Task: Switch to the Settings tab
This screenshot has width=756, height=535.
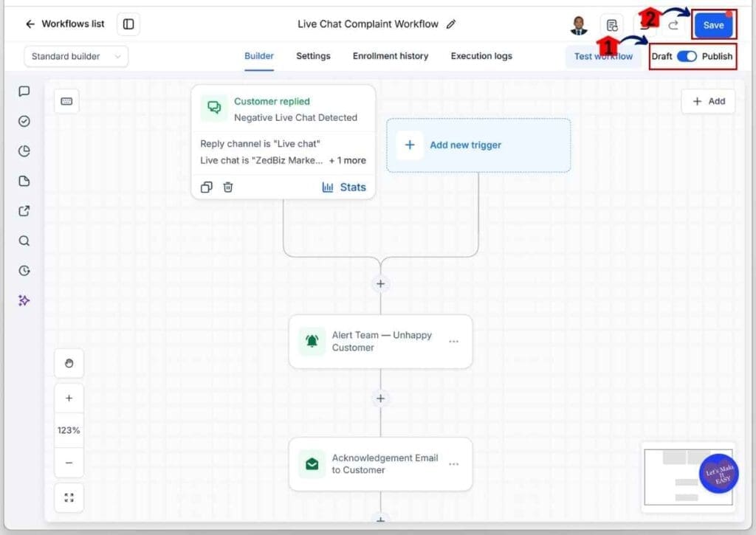Action: coord(313,56)
